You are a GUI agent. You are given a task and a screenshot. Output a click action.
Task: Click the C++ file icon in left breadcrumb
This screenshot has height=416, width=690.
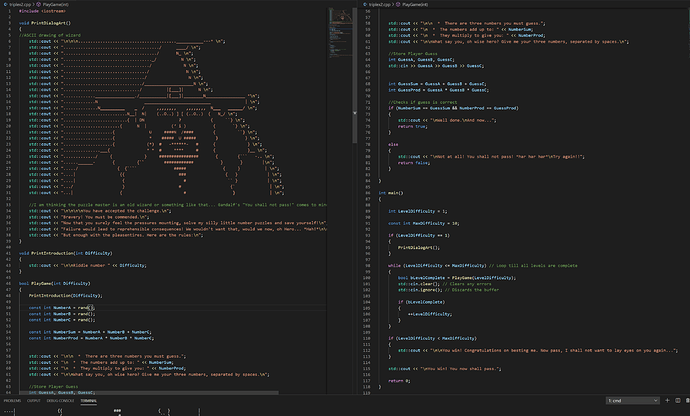click(x=6, y=4)
